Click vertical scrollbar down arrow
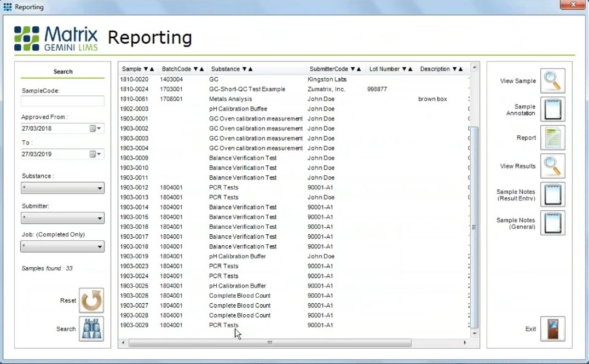The width and height of the screenshot is (589, 364). pos(475,333)
